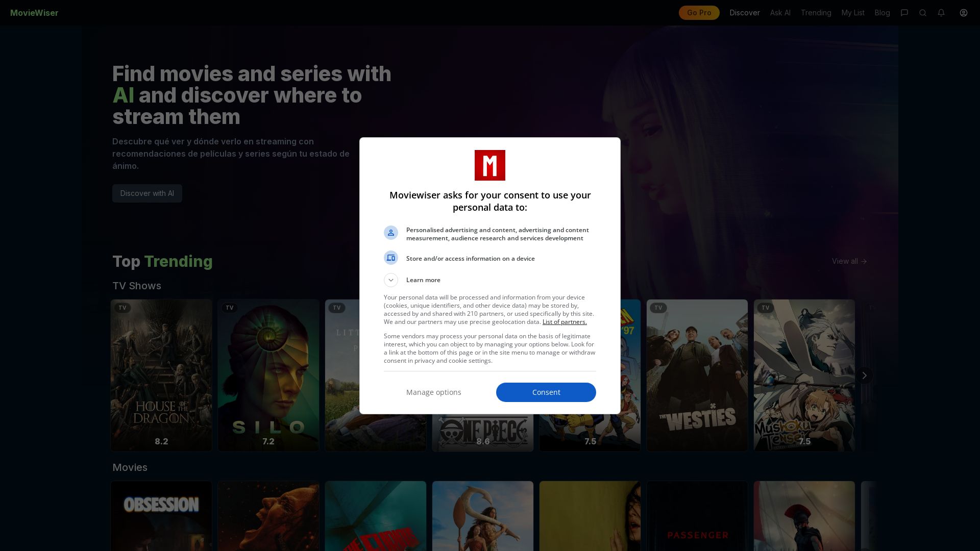Open the notifications bell icon

(941, 13)
